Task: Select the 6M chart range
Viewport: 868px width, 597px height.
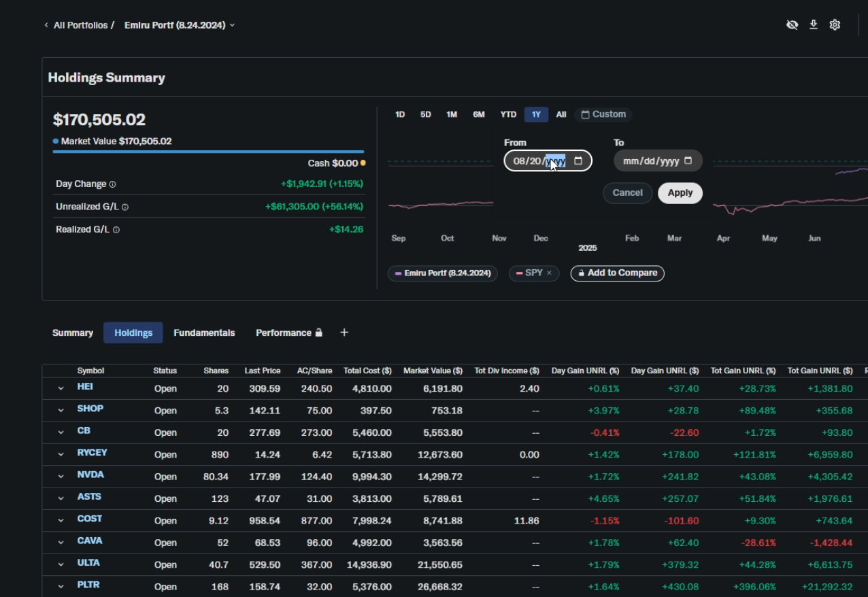Action: pyautogui.click(x=479, y=115)
